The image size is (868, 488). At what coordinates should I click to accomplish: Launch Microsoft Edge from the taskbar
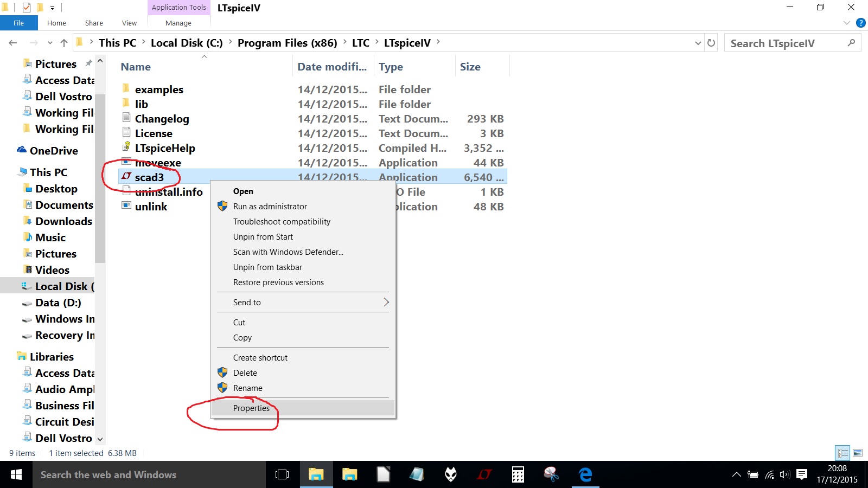pyautogui.click(x=585, y=475)
